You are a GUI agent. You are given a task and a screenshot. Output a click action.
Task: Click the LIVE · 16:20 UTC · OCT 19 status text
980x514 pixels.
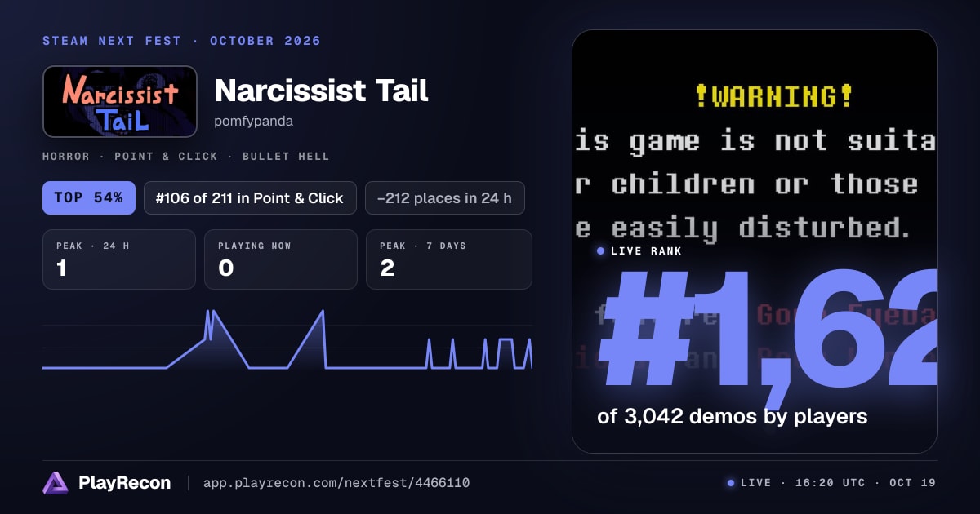coord(838,483)
